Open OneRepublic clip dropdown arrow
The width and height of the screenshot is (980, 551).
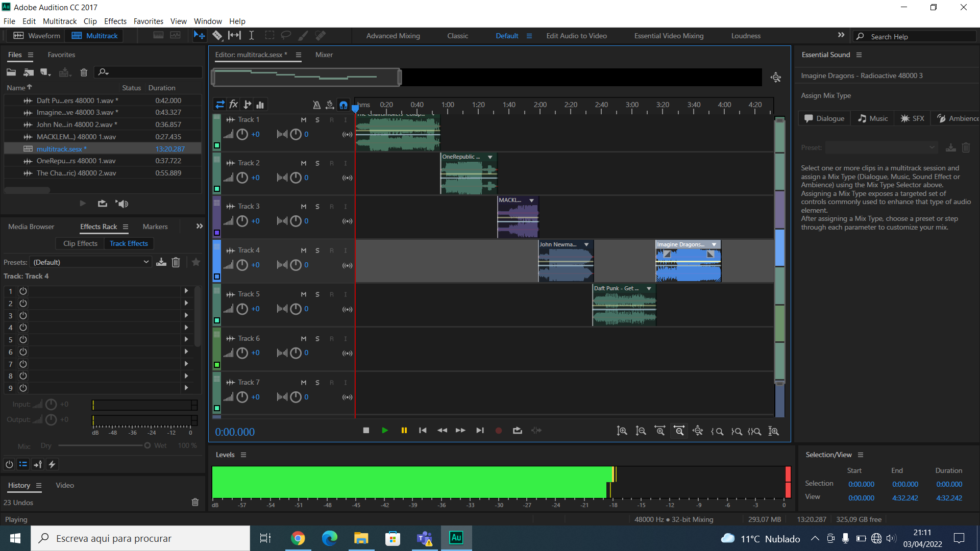(x=490, y=157)
